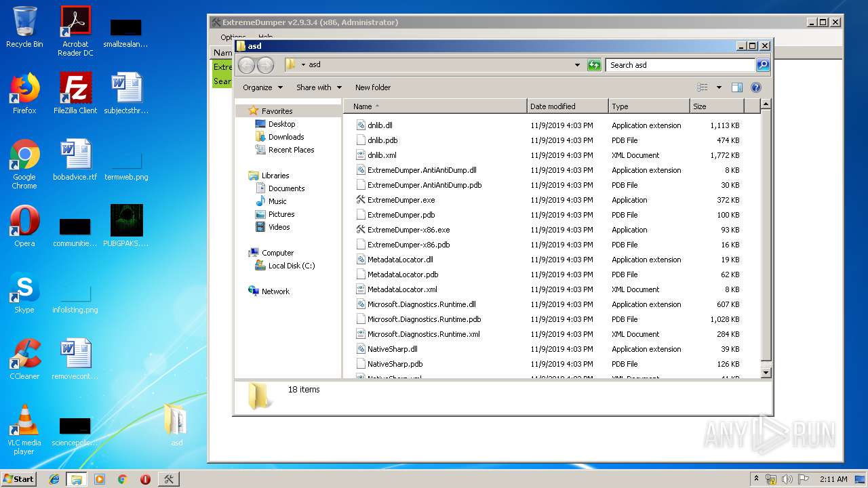The width and height of the screenshot is (868, 488).
Task: Toggle the preview pane button
Action: [737, 87]
